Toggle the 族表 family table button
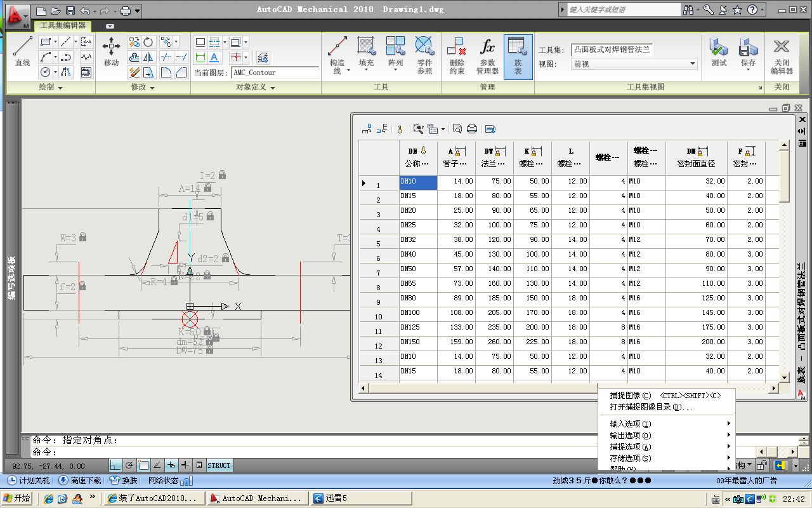 click(x=518, y=57)
